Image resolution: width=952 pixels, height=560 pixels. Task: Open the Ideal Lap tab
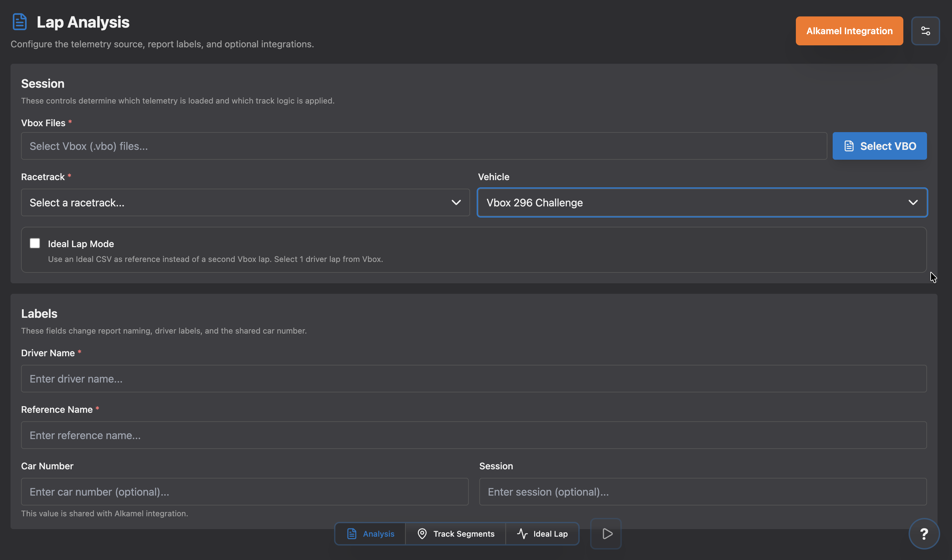point(542,534)
